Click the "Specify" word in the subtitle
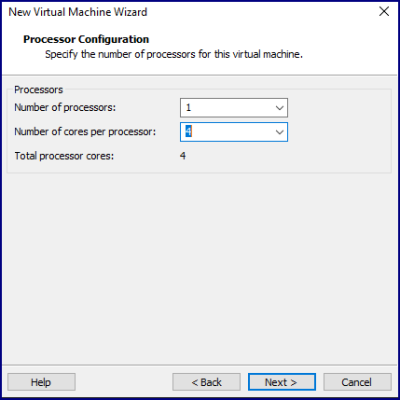The height and width of the screenshot is (400, 400). pos(62,55)
